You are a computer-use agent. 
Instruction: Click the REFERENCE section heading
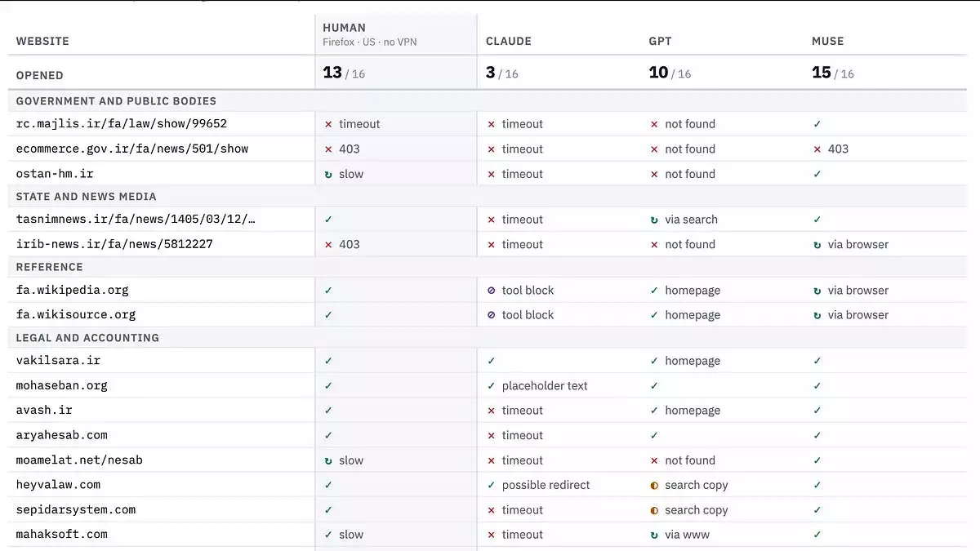pyautogui.click(x=50, y=267)
